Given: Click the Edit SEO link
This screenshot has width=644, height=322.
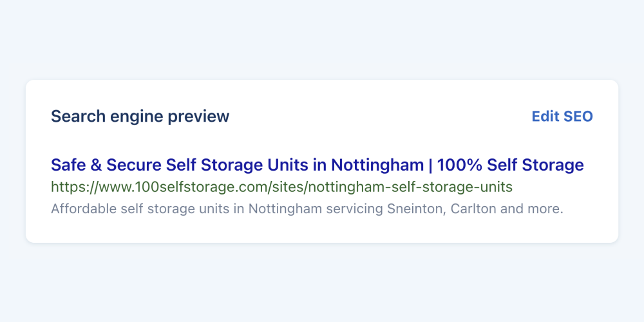Looking at the screenshot, I should click(x=562, y=117).
